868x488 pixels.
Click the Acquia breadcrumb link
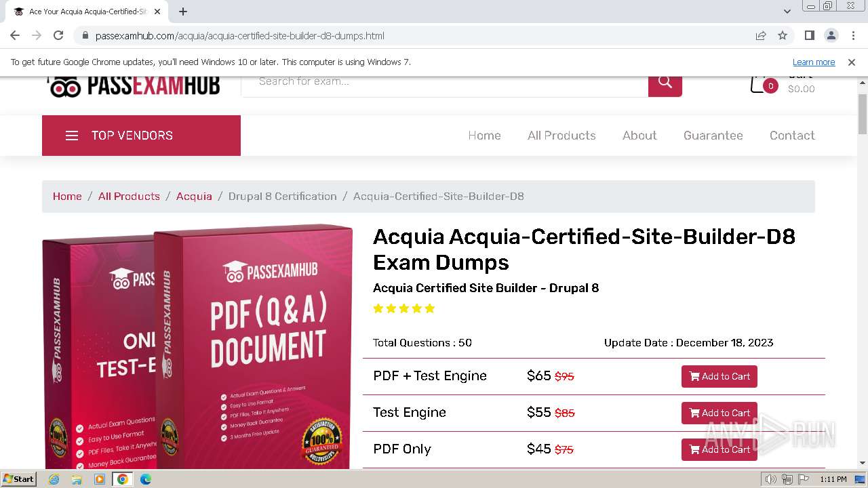click(x=194, y=197)
